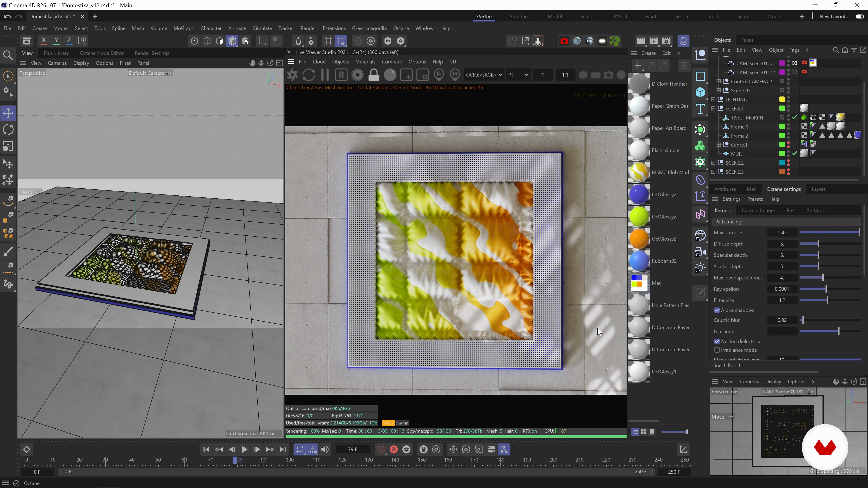Image resolution: width=868 pixels, height=488 pixels.
Task: Open the MoGraph menu
Action: coord(184,28)
